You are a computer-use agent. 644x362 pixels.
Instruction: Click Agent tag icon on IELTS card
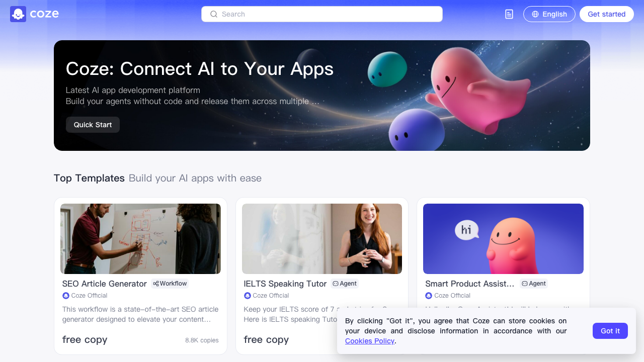click(336, 284)
